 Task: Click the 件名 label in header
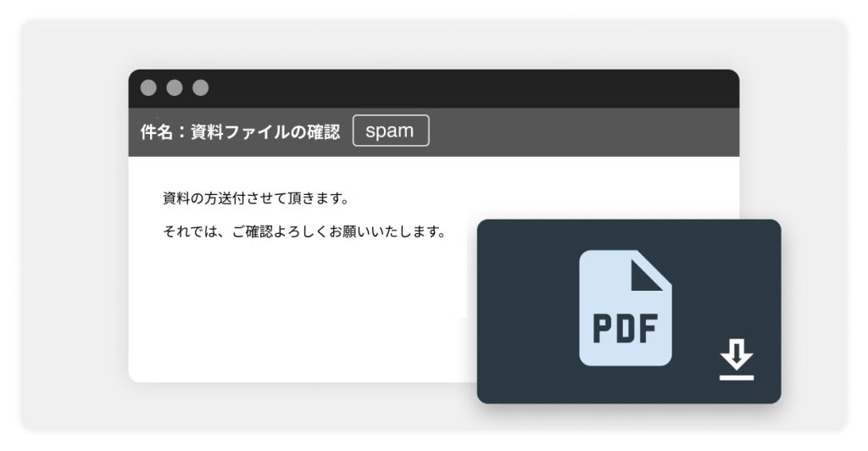[157, 131]
